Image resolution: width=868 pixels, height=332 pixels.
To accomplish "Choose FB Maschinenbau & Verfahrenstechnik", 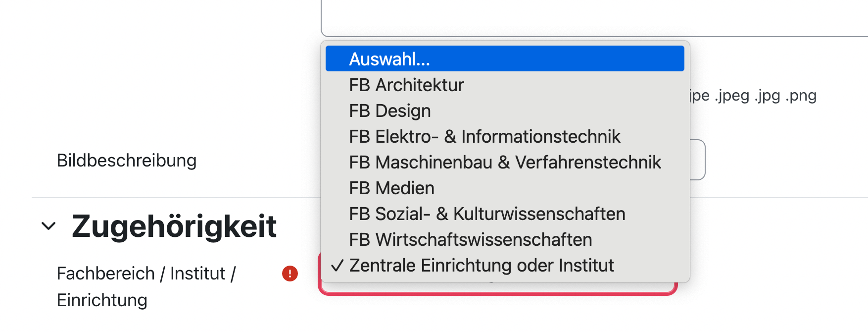I will coord(505,163).
